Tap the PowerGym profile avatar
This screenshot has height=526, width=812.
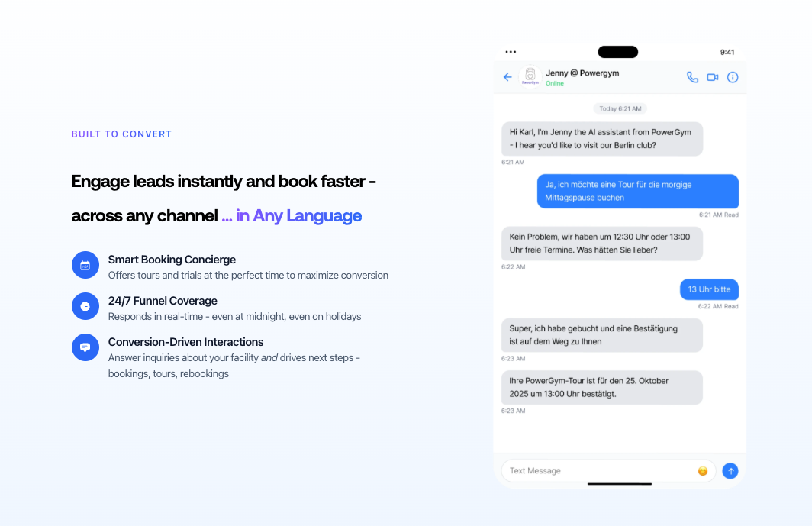tap(530, 77)
